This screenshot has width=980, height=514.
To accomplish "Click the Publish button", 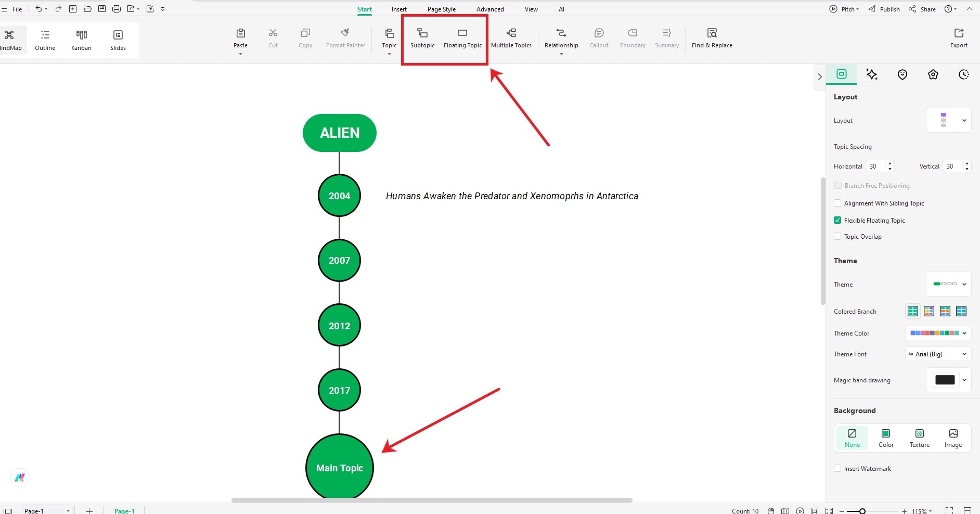I will pyautogui.click(x=884, y=9).
